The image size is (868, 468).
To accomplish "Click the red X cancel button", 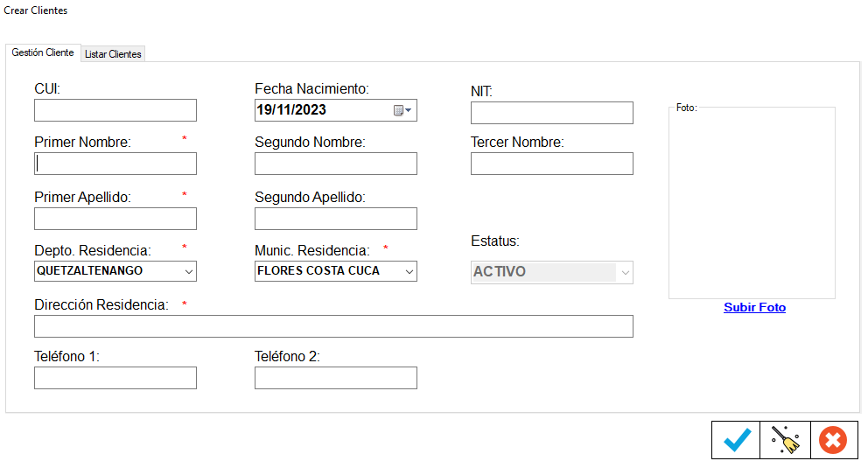I will pyautogui.click(x=833, y=440).
